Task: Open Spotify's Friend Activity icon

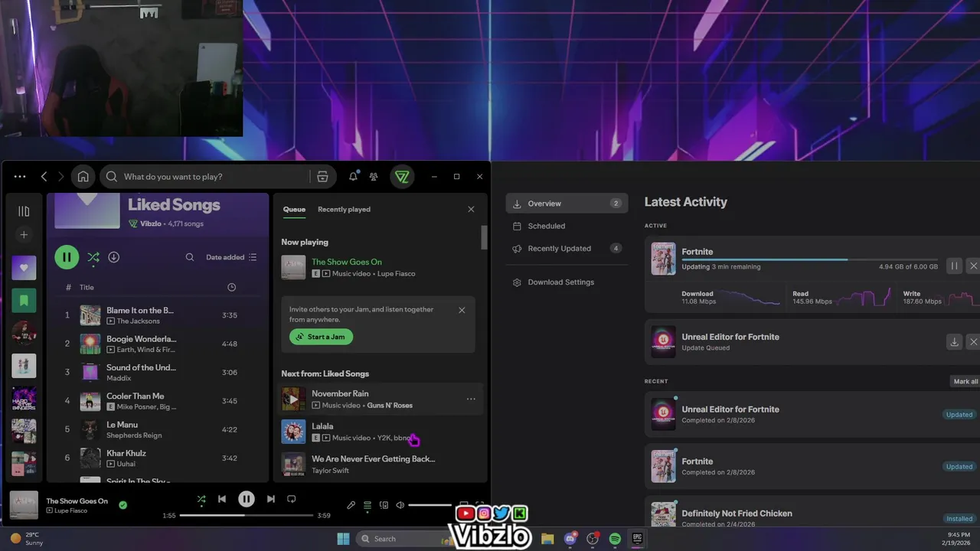Action: coord(374,177)
